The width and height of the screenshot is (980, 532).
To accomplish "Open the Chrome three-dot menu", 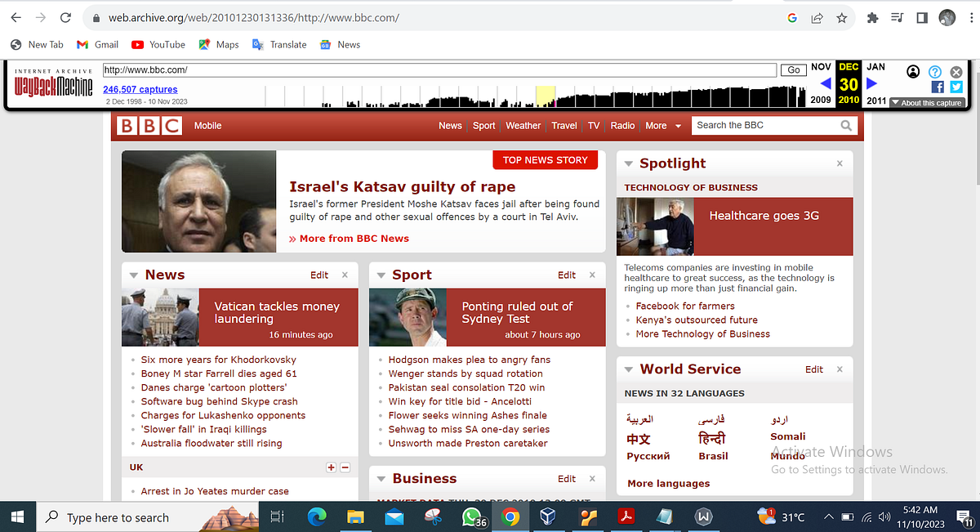I will 970,18.
